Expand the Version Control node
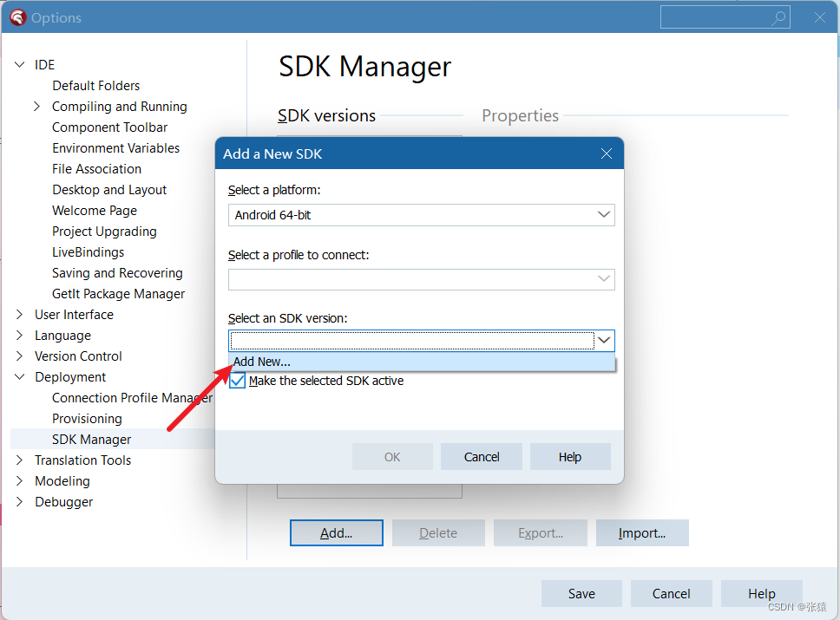 coord(19,356)
